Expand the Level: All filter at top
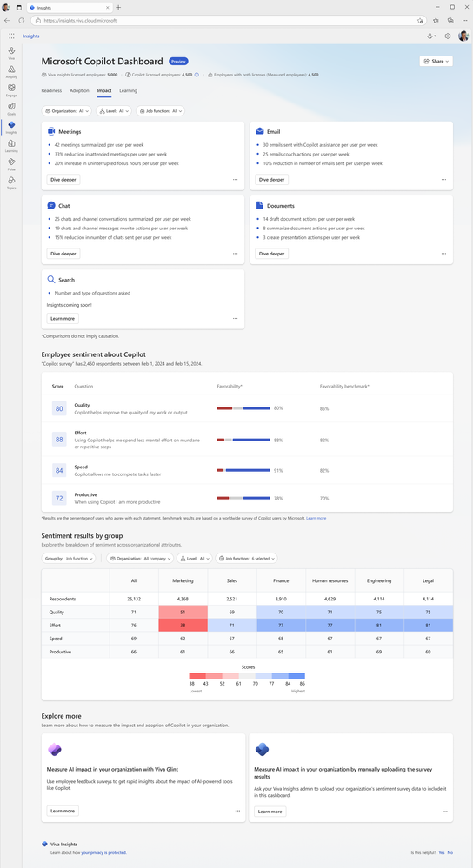 pyautogui.click(x=114, y=110)
